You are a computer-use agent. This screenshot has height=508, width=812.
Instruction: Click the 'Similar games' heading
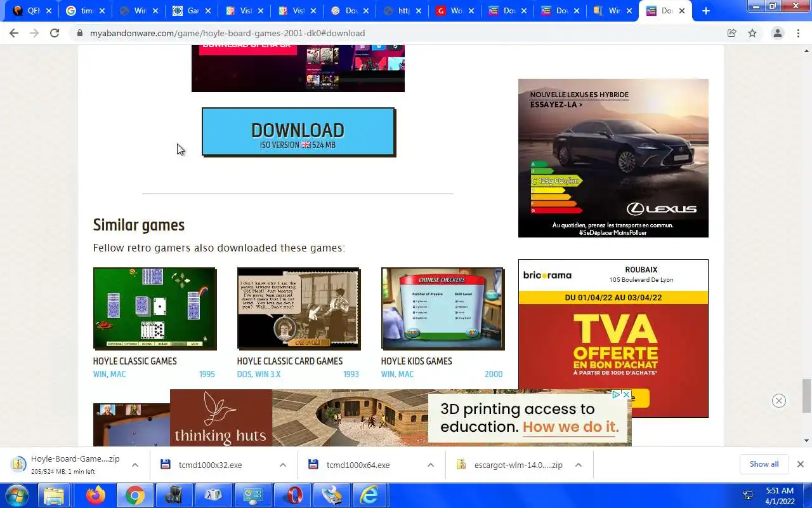139,225
